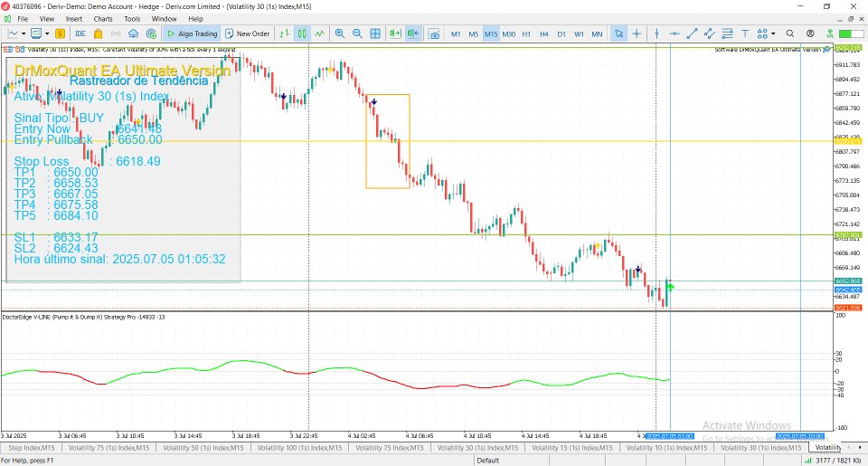868x466 pixels.
Task: Select the Fibonacci retracement tool
Action: [x=727, y=33]
